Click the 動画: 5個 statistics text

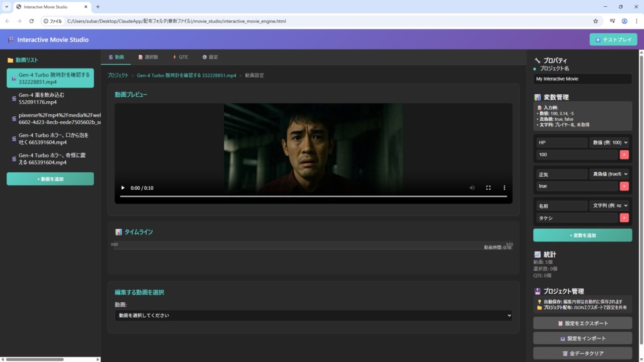tap(543, 262)
